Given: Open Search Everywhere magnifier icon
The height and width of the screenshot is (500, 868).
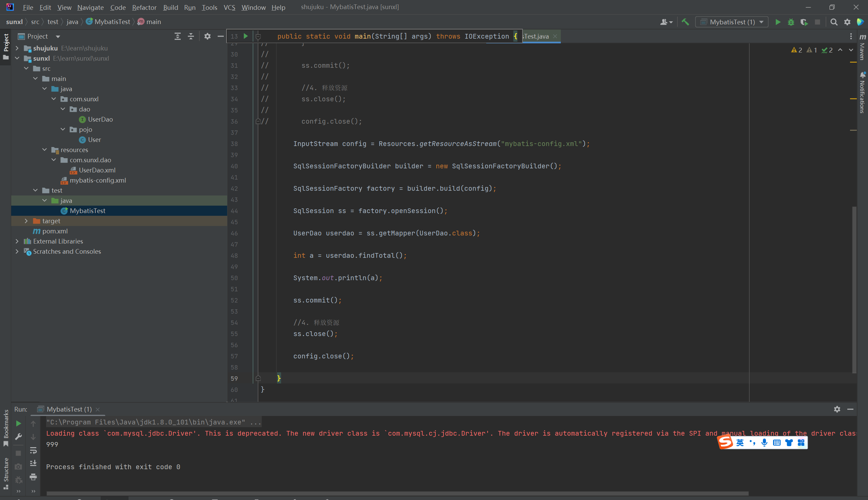Looking at the screenshot, I should [x=834, y=22].
